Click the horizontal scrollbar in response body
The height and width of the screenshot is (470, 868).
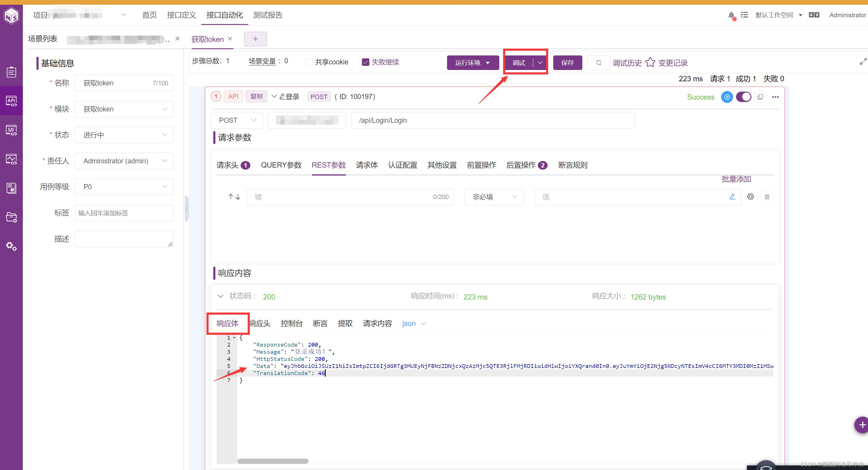[273, 461]
